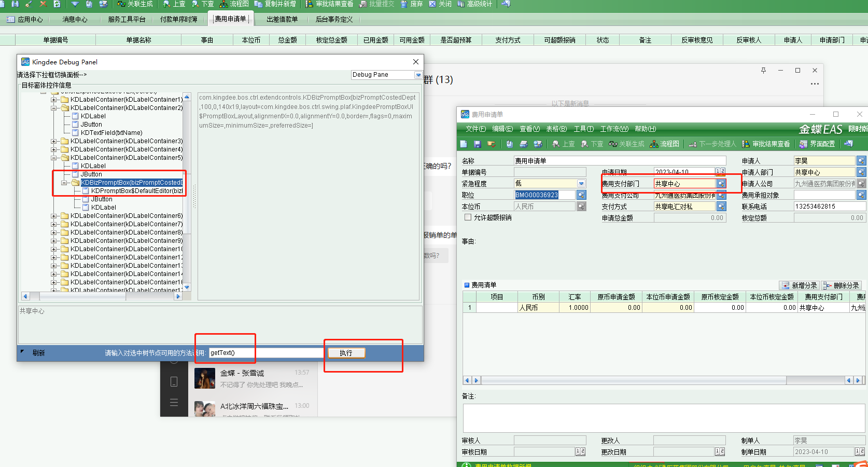Screen dimensions: 868x467
Task: Select the KDPromptBox$DefaultEditor tree node
Action: coord(137,191)
